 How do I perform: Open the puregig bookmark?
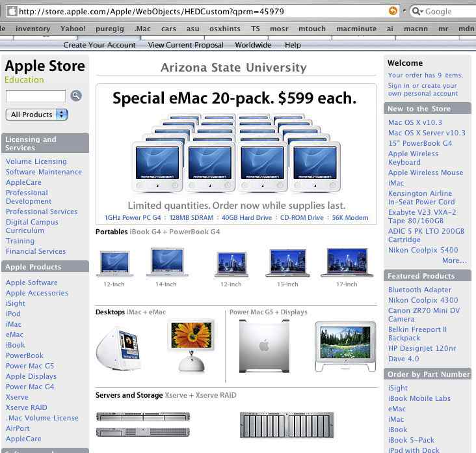tap(110, 29)
